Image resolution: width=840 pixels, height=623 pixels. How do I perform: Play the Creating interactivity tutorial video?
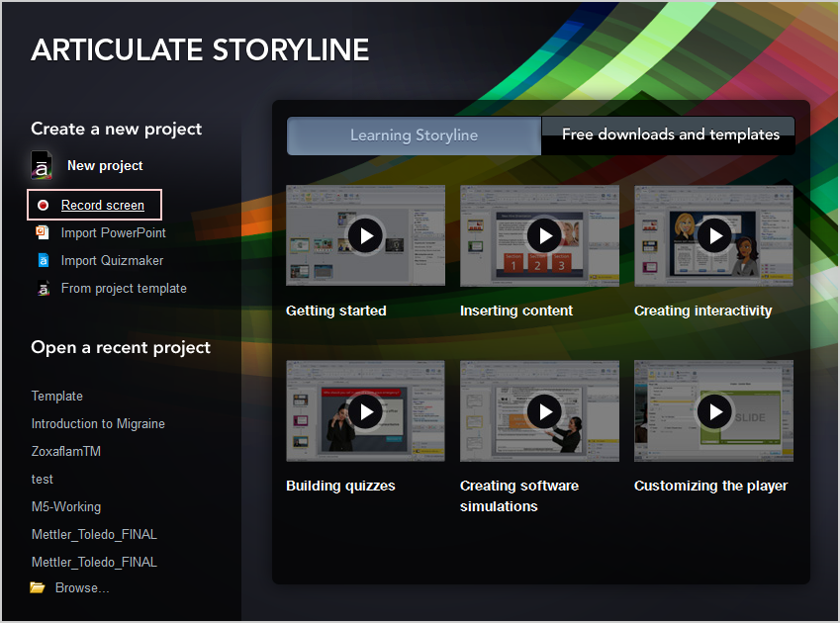(713, 235)
